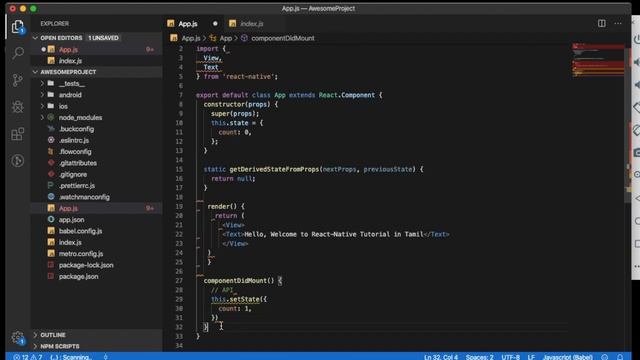Open the app.json file
Viewport: 640px width, 360px height.
[x=97, y=220]
